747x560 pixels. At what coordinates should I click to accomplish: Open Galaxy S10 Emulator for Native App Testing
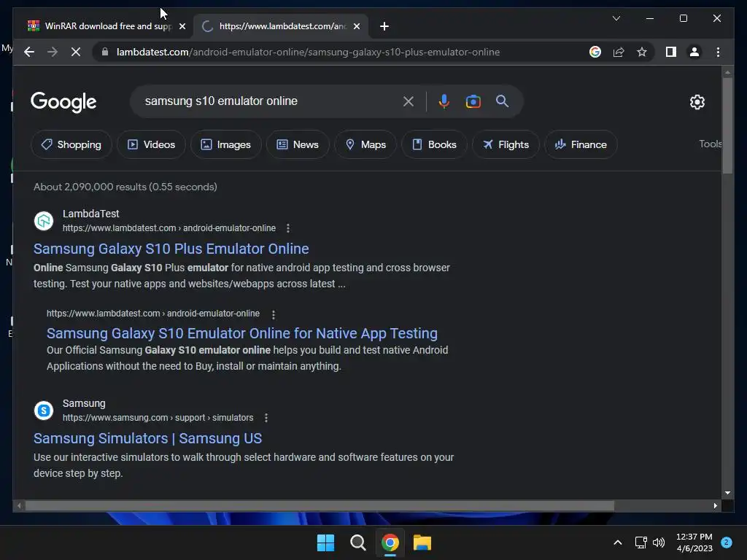[x=242, y=333]
